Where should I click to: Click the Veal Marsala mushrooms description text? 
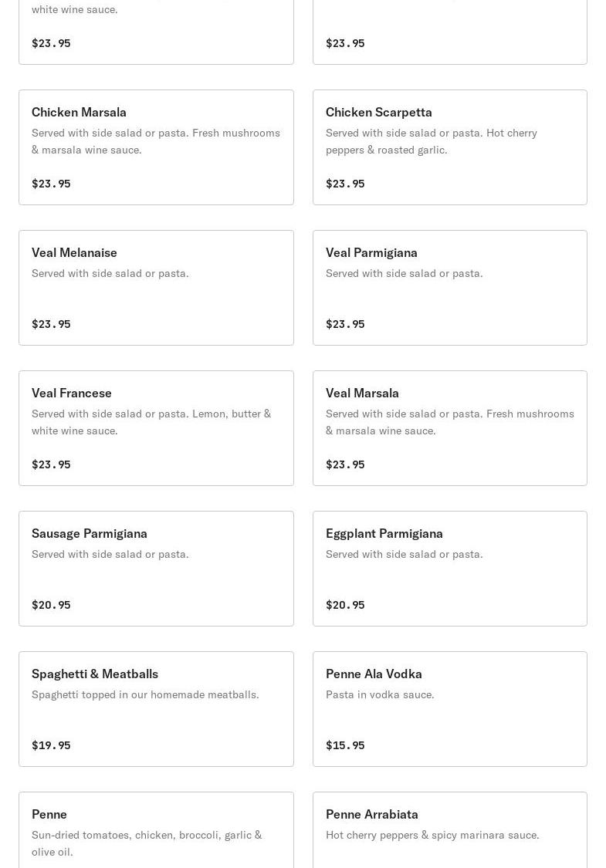(x=449, y=422)
